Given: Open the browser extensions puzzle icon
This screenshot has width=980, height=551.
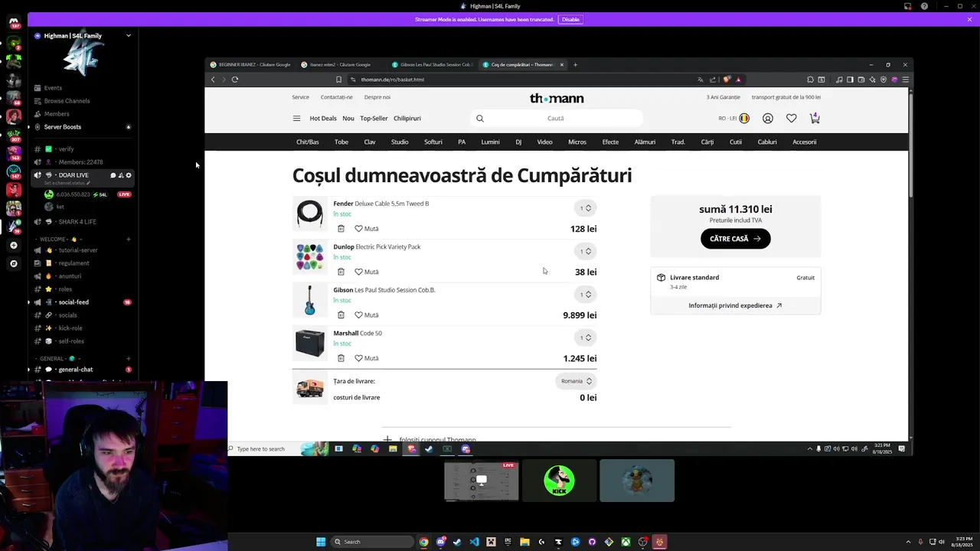Looking at the screenshot, I should (810, 80).
